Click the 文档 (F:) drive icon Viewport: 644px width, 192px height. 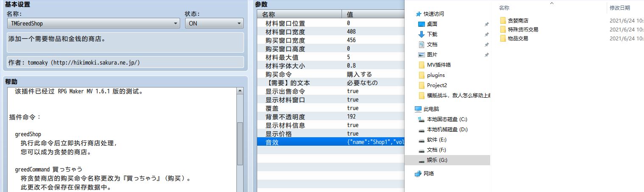[x=421, y=150]
